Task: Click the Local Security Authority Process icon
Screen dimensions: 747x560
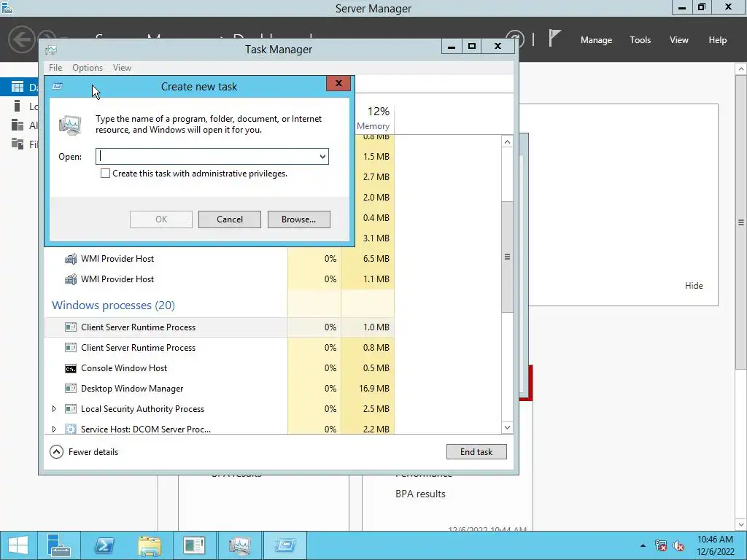Action: click(x=71, y=409)
